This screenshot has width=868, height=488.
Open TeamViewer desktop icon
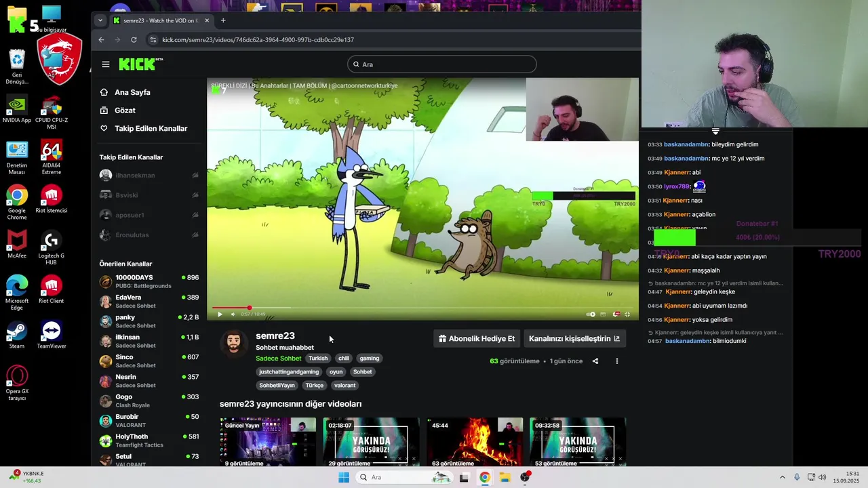coord(52,335)
